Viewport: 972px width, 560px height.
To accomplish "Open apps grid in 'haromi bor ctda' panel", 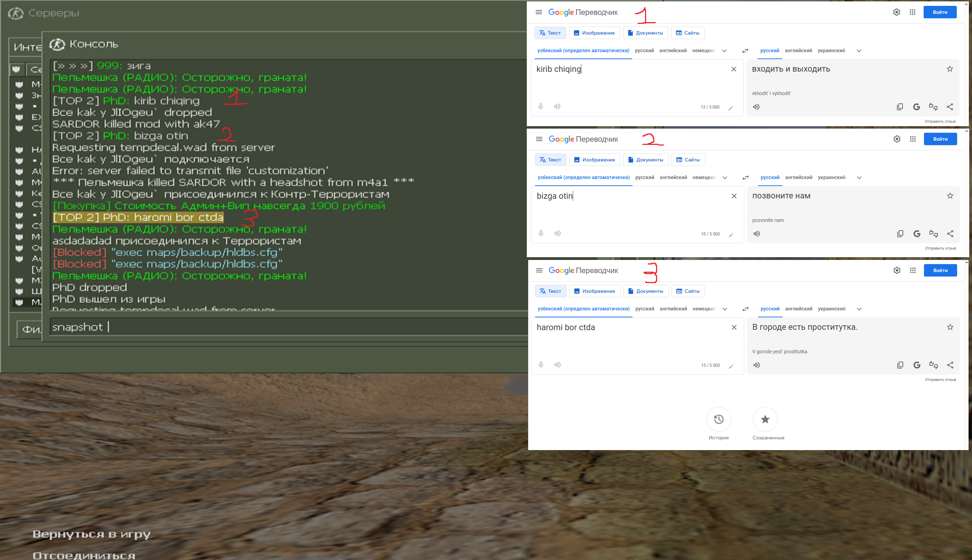I will coord(913,270).
